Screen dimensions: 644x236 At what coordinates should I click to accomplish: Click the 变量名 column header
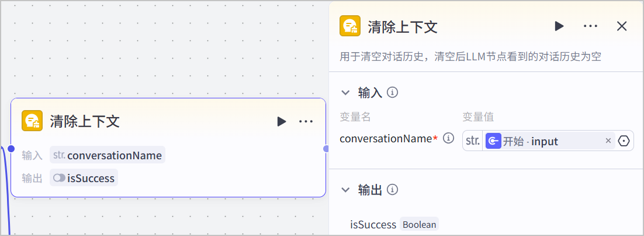(x=355, y=117)
